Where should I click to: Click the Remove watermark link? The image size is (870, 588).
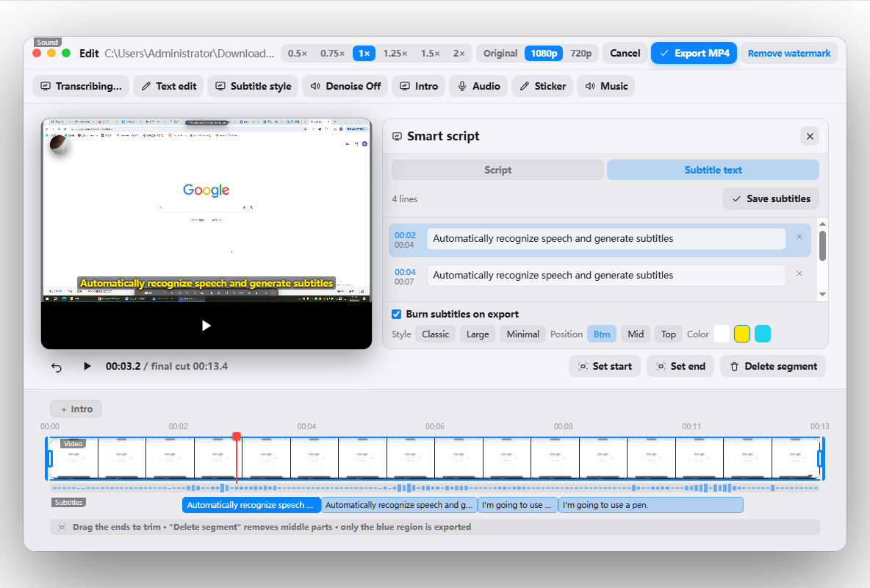(x=789, y=54)
